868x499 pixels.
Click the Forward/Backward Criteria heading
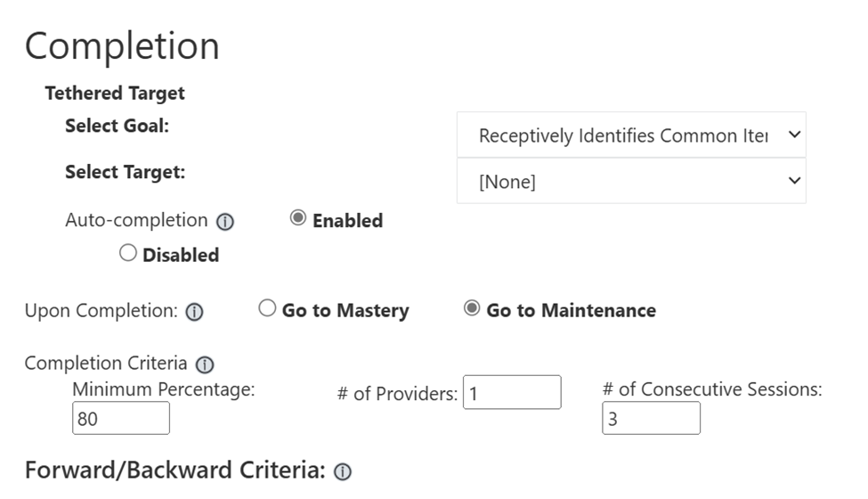point(174,470)
